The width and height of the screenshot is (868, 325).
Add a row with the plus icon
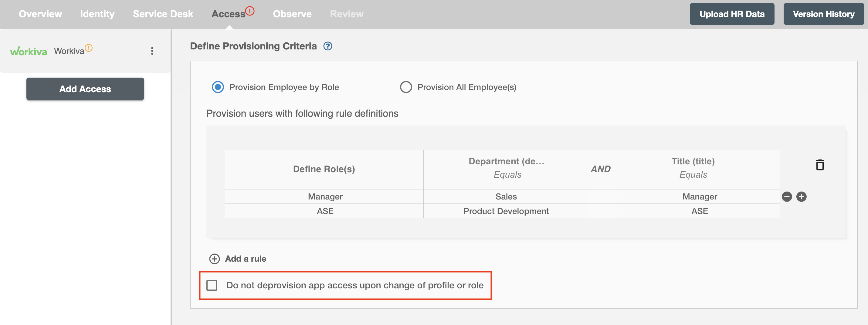click(801, 196)
